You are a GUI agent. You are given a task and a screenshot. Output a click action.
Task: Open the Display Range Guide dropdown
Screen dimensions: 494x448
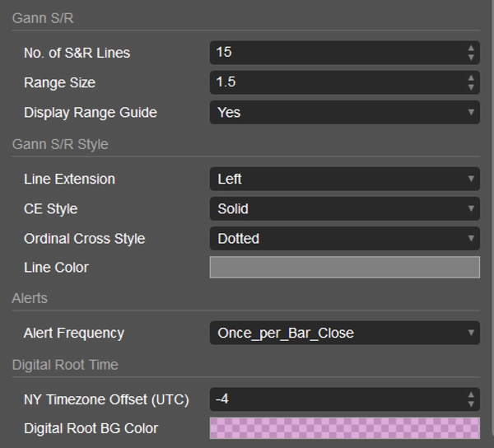point(344,112)
